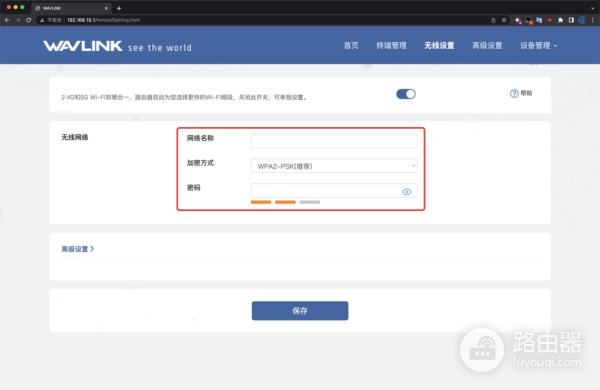This screenshot has height=390, width=600.
Task: Click the 密码 password input field
Action: (334, 191)
